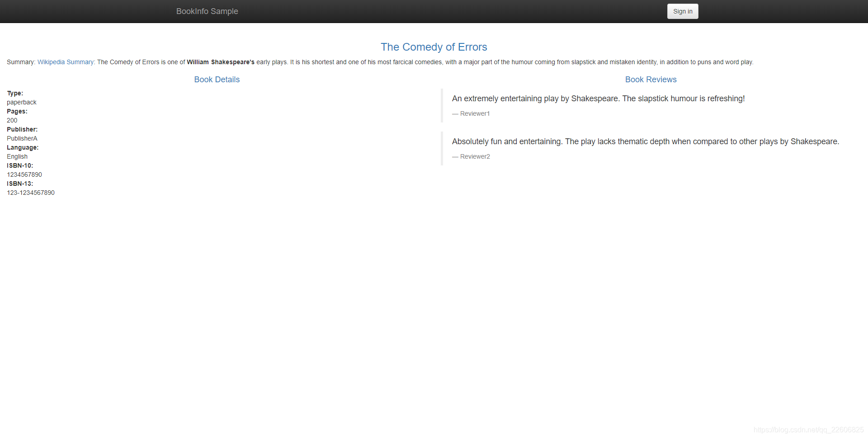Click the bold William Shakespeare's text

221,62
